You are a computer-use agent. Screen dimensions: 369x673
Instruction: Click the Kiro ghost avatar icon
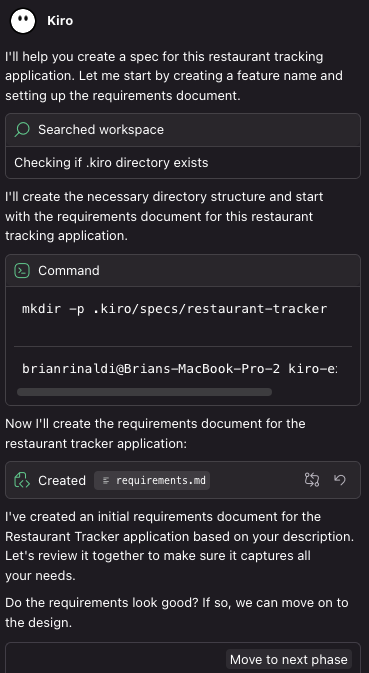pyautogui.click(x=23, y=21)
